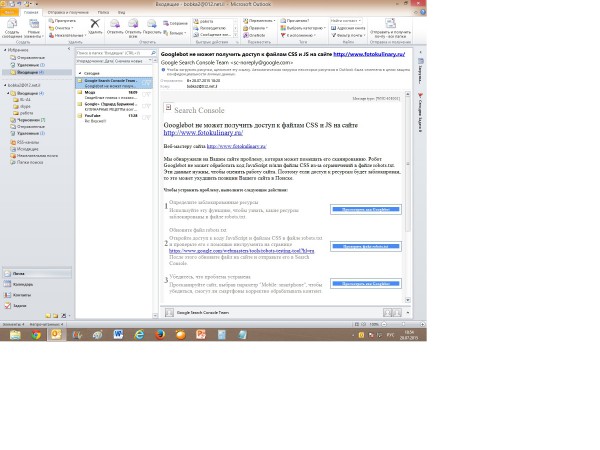
Task: Open the Переместить (Move) dropdown
Action: point(259,21)
